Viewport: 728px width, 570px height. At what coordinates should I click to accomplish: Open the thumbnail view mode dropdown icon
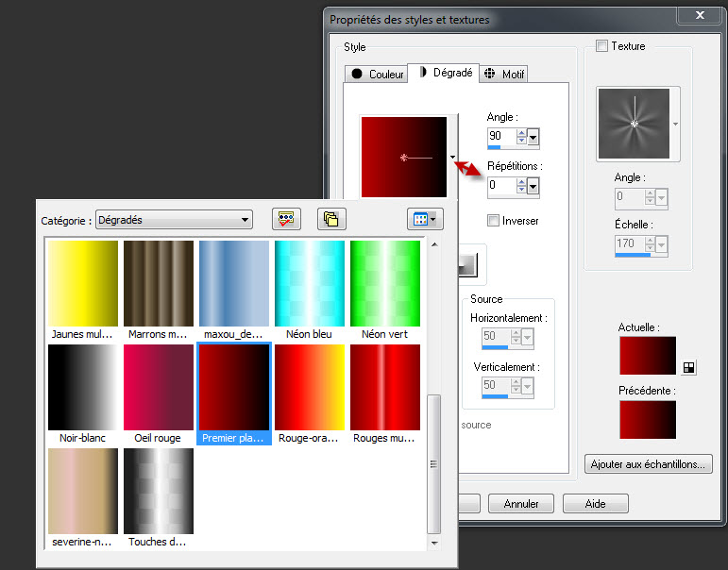[423, 219]
